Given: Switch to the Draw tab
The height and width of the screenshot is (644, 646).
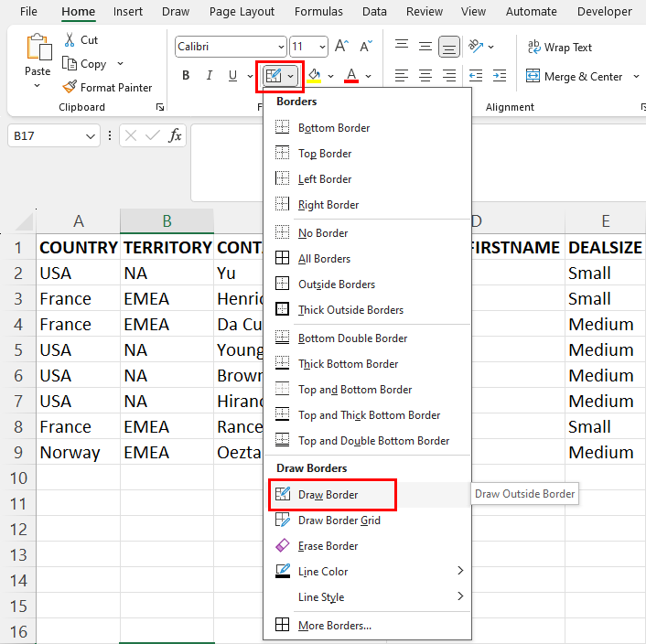Looking at the screenshot, I should tap(176, 12).
